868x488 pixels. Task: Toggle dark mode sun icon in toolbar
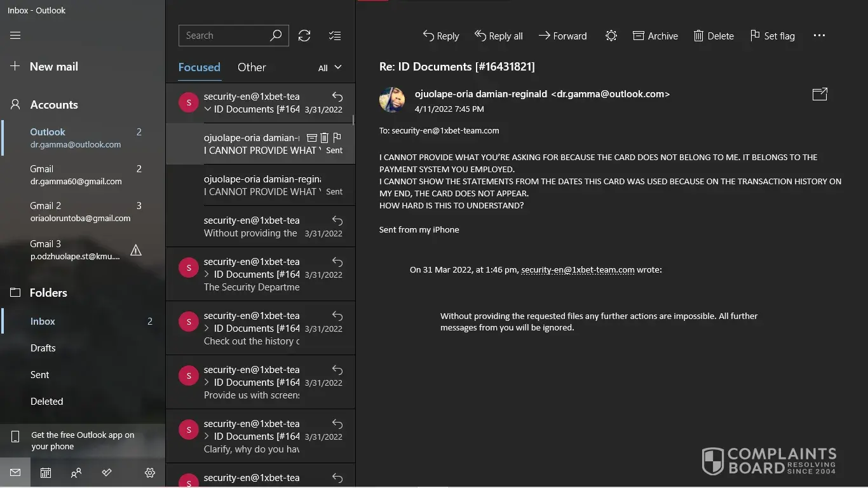pyautogui.click(x=611, y=36)
